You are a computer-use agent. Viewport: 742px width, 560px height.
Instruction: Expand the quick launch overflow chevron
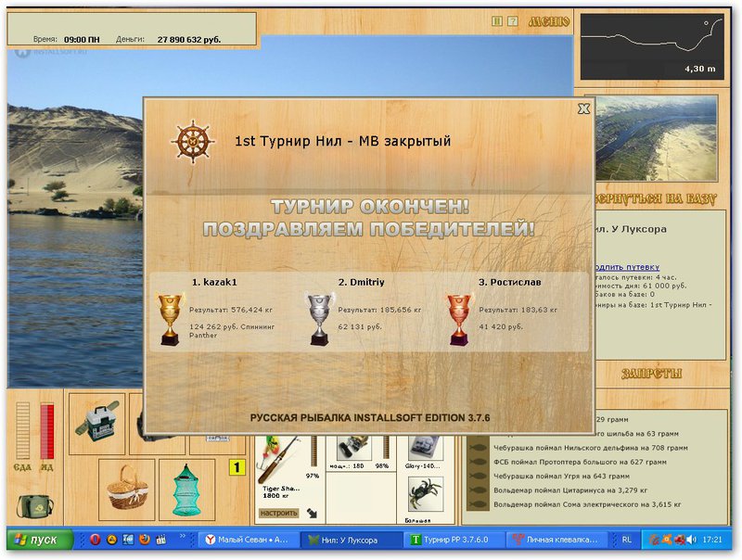(183, 536)
